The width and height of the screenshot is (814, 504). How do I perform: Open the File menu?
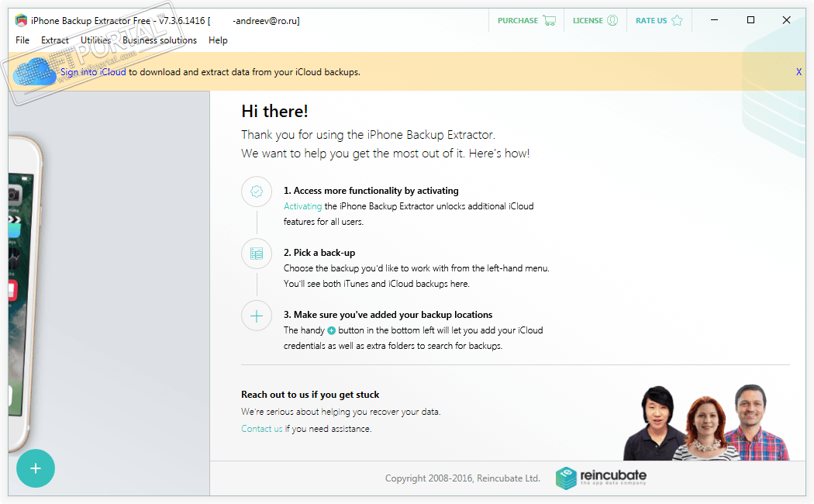22,40
